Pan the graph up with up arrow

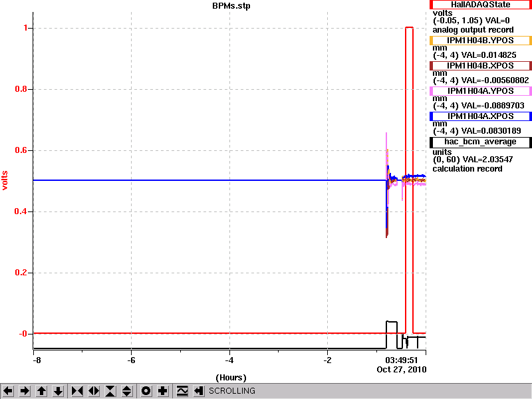pyautogui.click(x=41, y=391)
